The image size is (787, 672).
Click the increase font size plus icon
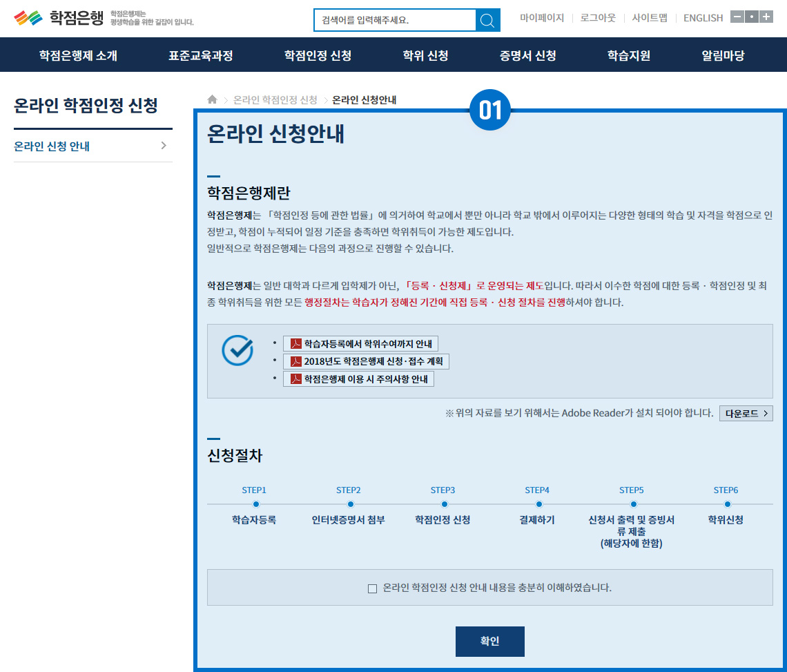tap(766, 17)
